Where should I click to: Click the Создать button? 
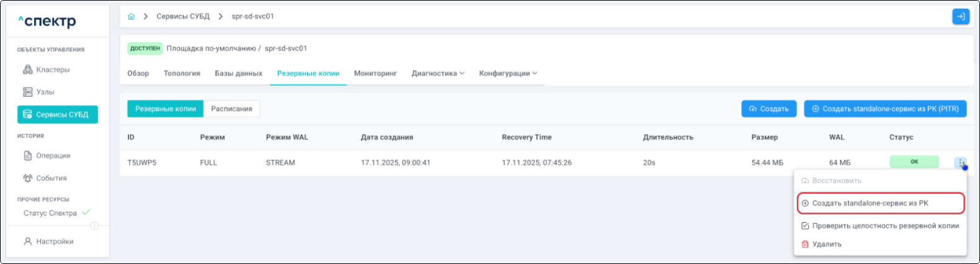[768, 109]
